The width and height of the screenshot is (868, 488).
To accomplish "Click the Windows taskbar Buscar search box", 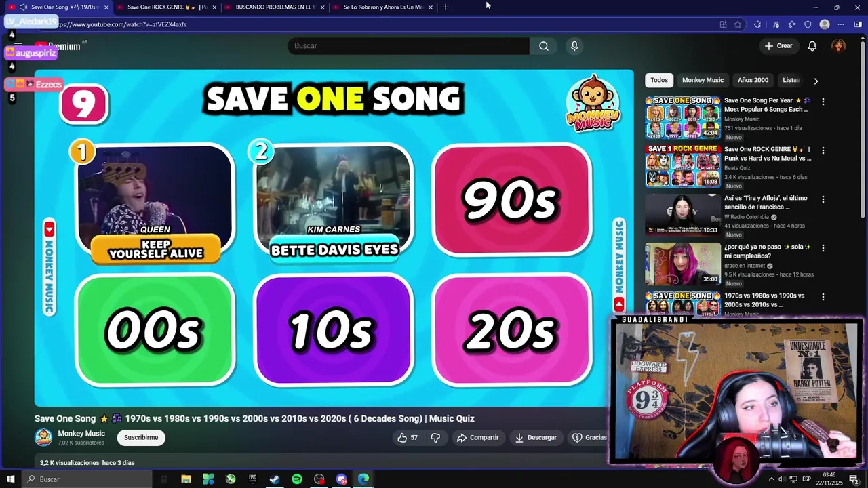I will [x=88, y=479].
